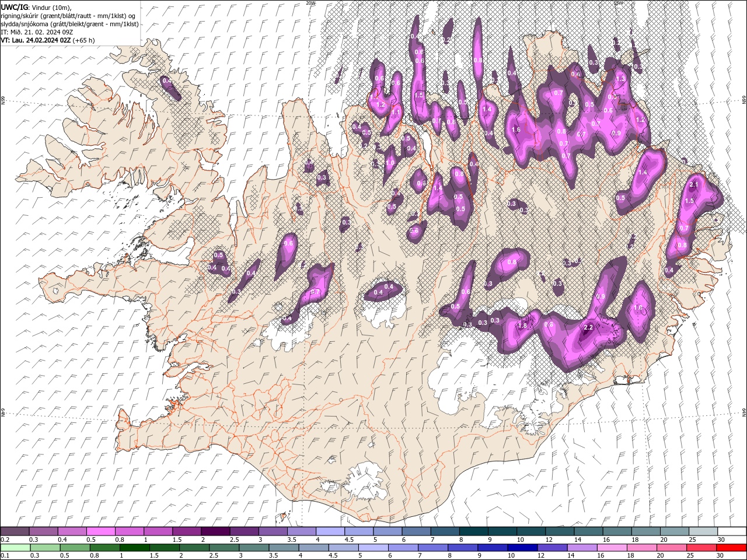Screen dimensions: 747x560
Task: Click the '0.1' legend scale label
Action: tap(5, 556)
